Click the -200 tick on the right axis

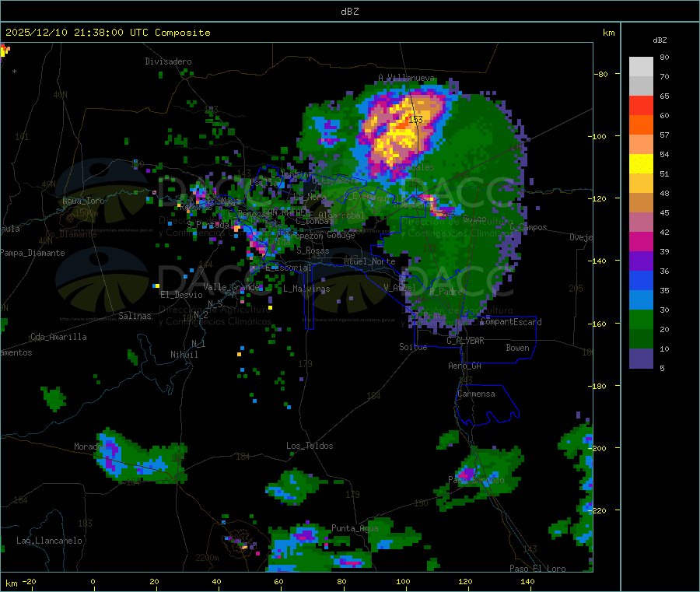click(x=599, y=448)
